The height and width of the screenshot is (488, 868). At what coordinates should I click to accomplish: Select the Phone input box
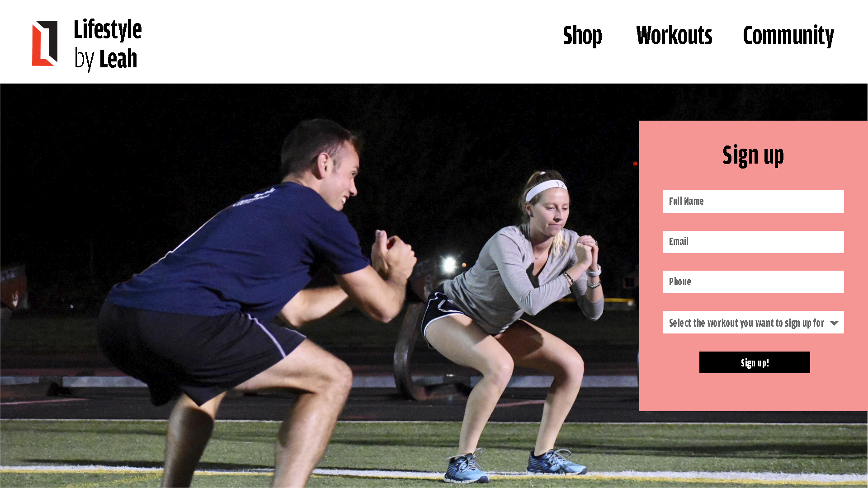coord(753,282)
